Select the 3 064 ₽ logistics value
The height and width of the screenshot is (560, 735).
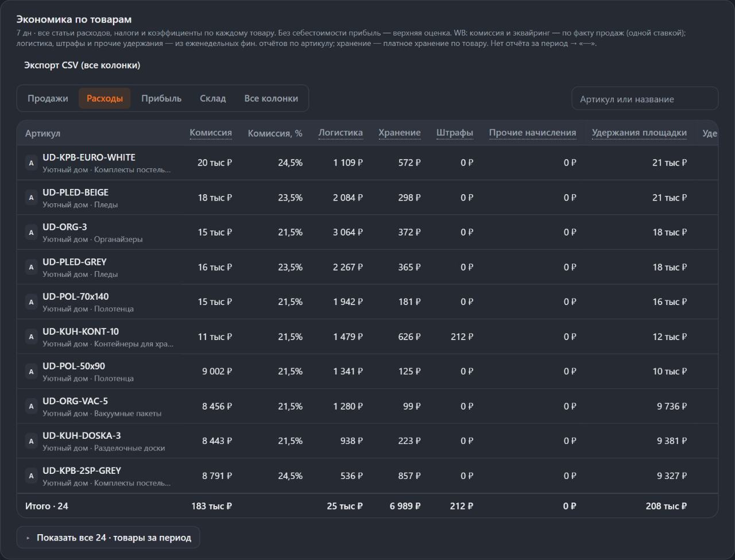click(x=348, y=233)
